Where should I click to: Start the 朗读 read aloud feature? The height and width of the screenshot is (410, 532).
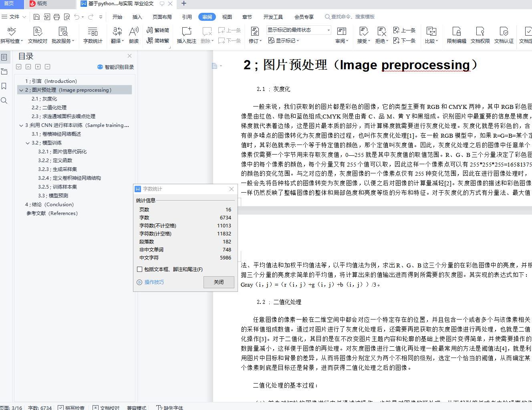point(134,35)
